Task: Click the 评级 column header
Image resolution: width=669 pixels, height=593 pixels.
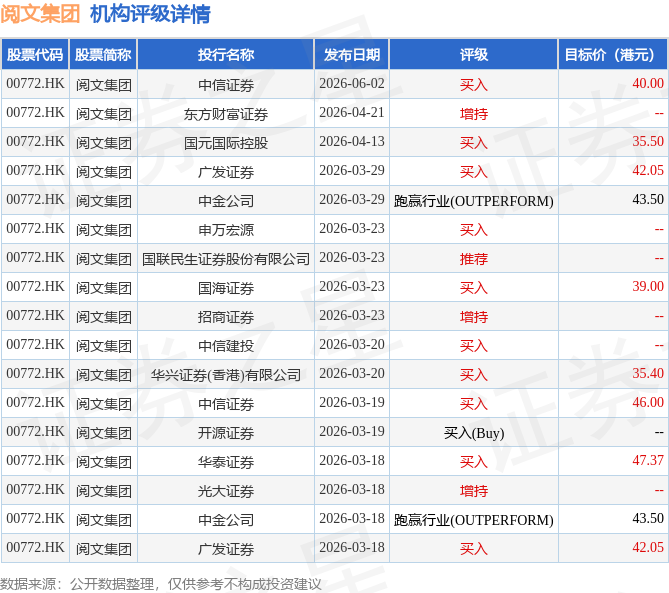Action: click(474, 54)
